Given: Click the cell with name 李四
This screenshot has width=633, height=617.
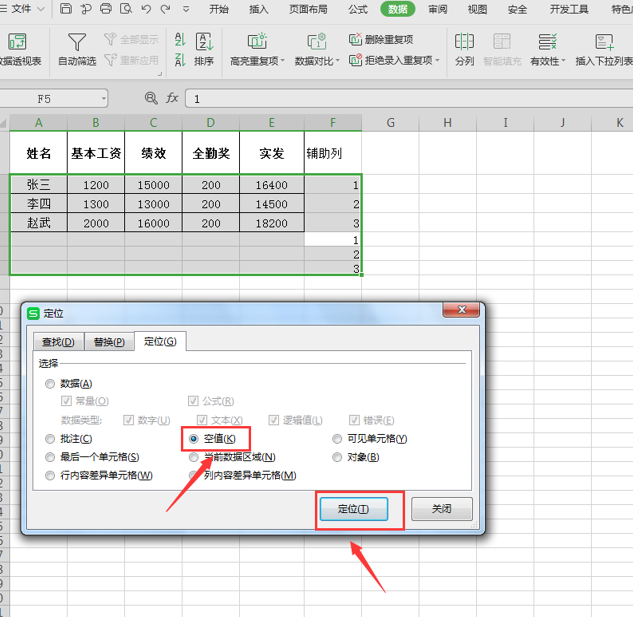Looking at the screenshot, I should coord(39,204).
